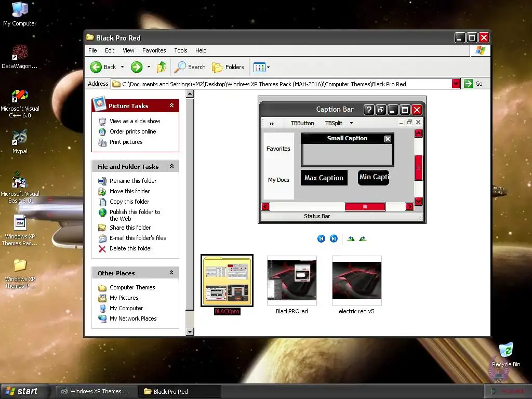Screen dimensions: 532x399
Task: Select the electric red v5 thumbnail
Action: pyautogui.click(x=357, y=280)
